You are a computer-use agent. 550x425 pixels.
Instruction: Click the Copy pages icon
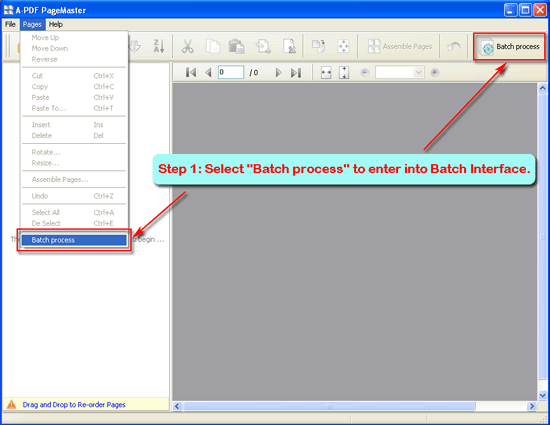(213, 46)
